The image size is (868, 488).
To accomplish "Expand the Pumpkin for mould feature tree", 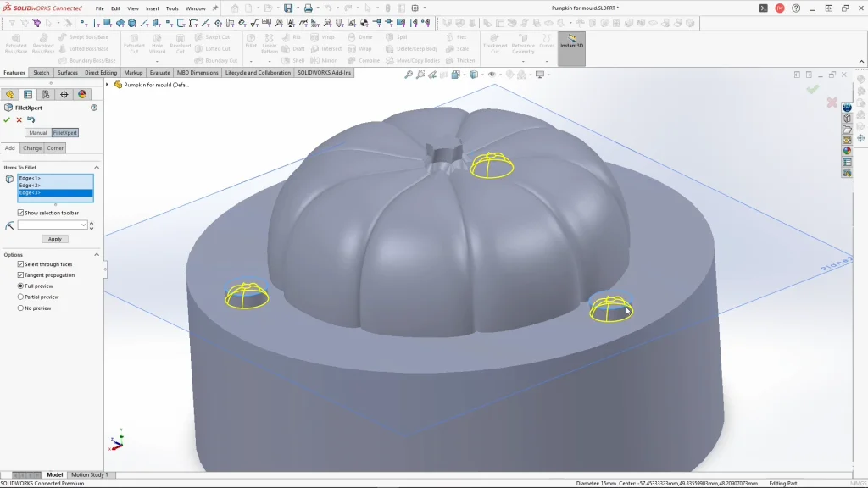I will 108,85.
